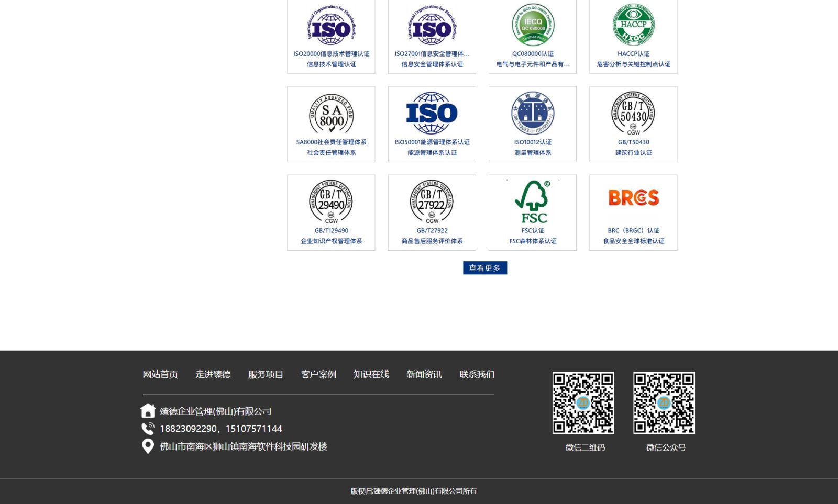
Task: Click 电气与电子元件和产品有 subtitle text
Action: 533,64
